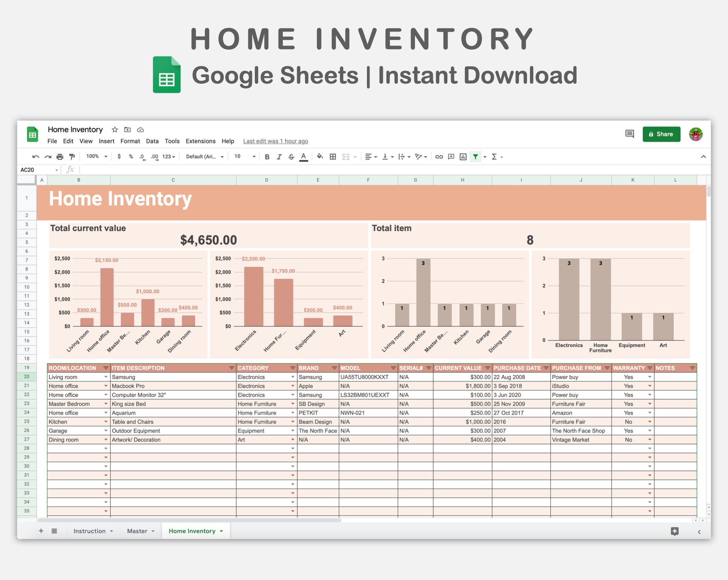728x580 pixels.
Task: Open filter on WARRANTY header
Action: (650, 368)
